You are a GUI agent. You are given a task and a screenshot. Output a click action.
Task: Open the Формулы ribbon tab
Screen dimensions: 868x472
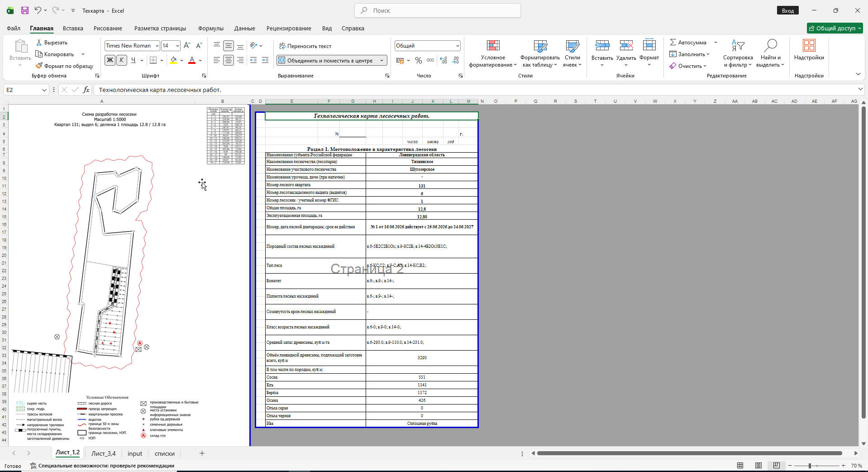click(x=211, y=29)
